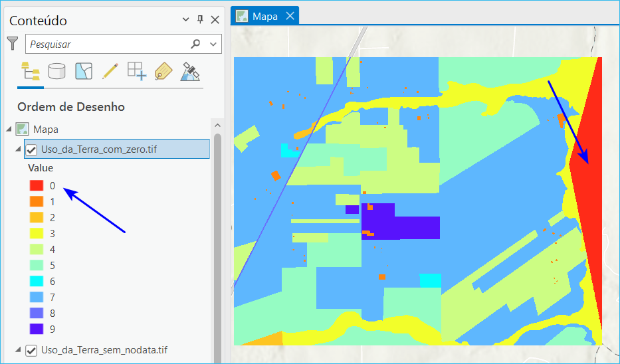Click the red swatch for value 0
This screenshot has width=620, height=364.
coord(37,185)
